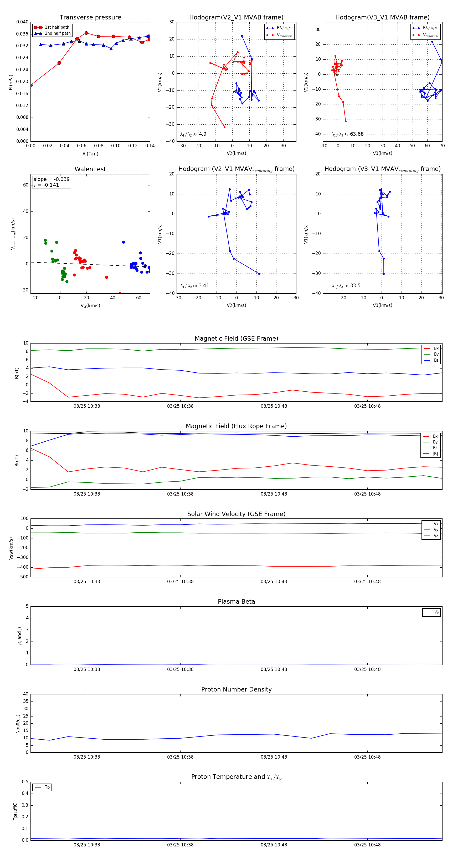
Task: Select the By' legend entry
Action: pyautogui.click(x=431, y=442)
